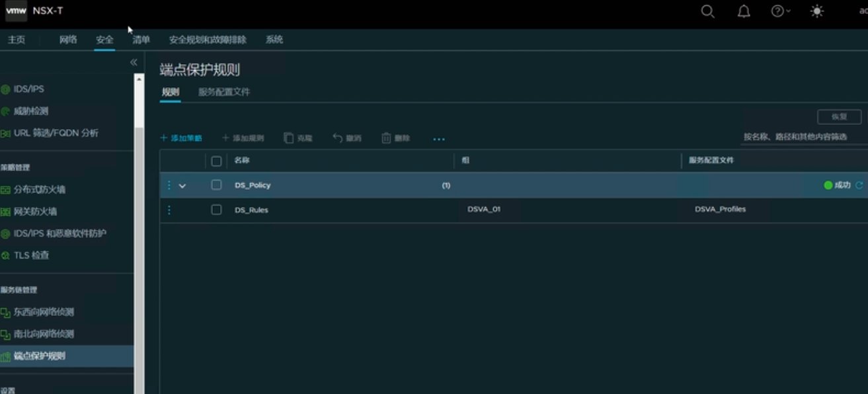Click the 网关防火墙 sidebar icon
The image size is (868, 394).
(5, 212)
